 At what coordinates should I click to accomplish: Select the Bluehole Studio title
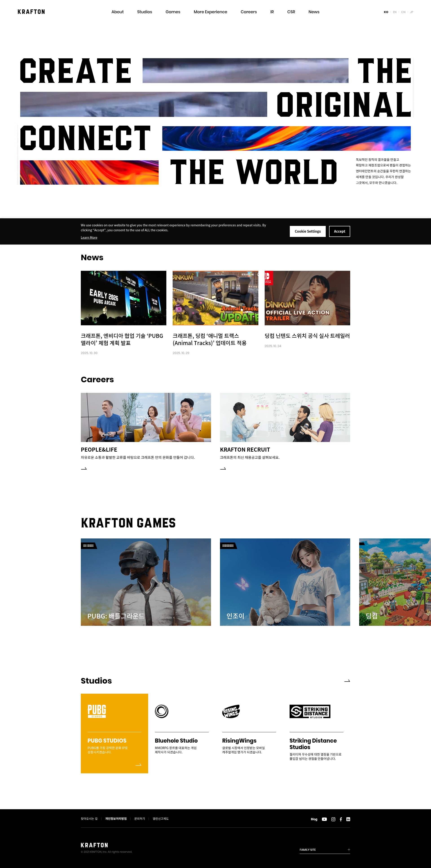(176, 740)
